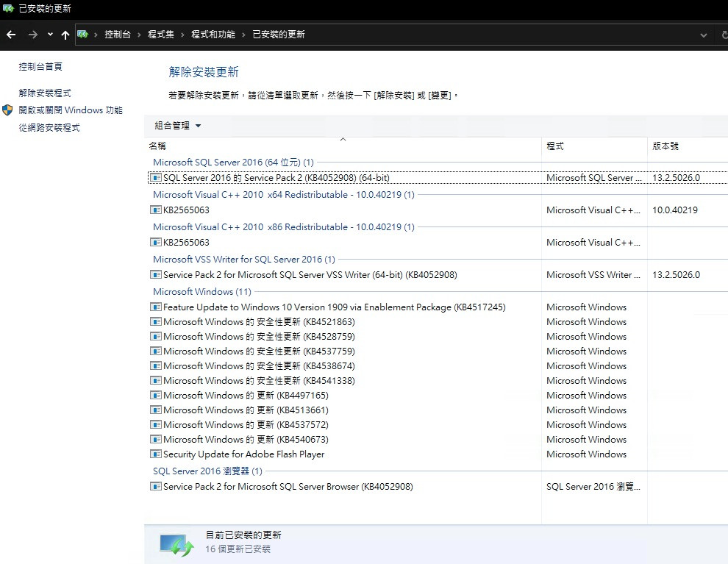Click 程式集 breadcrumb in address bar
The height and width of the screenshot is (564, 728).
tap(160, 35)
